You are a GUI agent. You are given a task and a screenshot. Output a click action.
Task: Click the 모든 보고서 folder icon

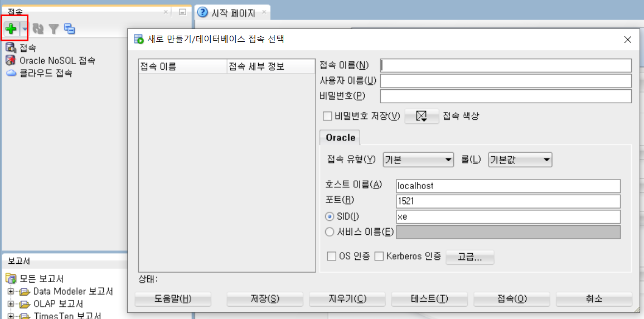coord(11,279)
